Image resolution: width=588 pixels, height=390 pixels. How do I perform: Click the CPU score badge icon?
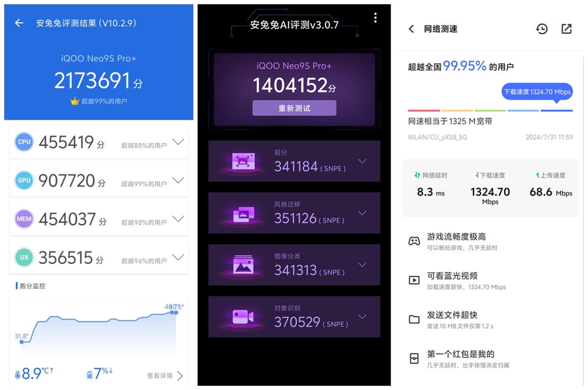pyautogui.click(x=24, y=142)
